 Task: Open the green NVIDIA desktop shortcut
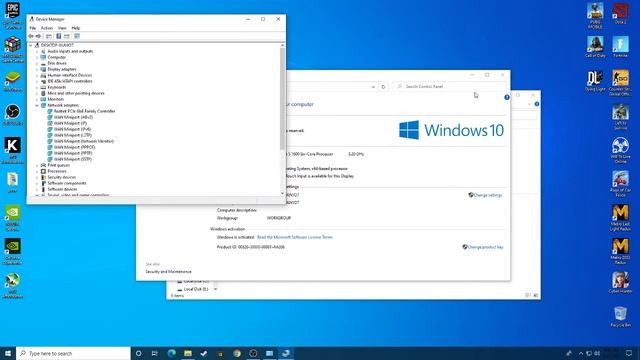[x=13, y=218]
